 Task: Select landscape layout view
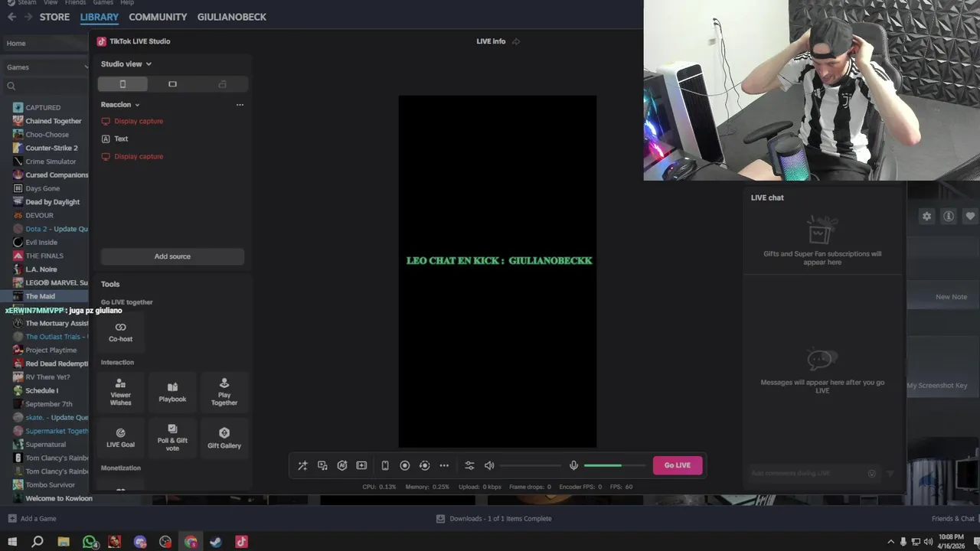[172, 84]
